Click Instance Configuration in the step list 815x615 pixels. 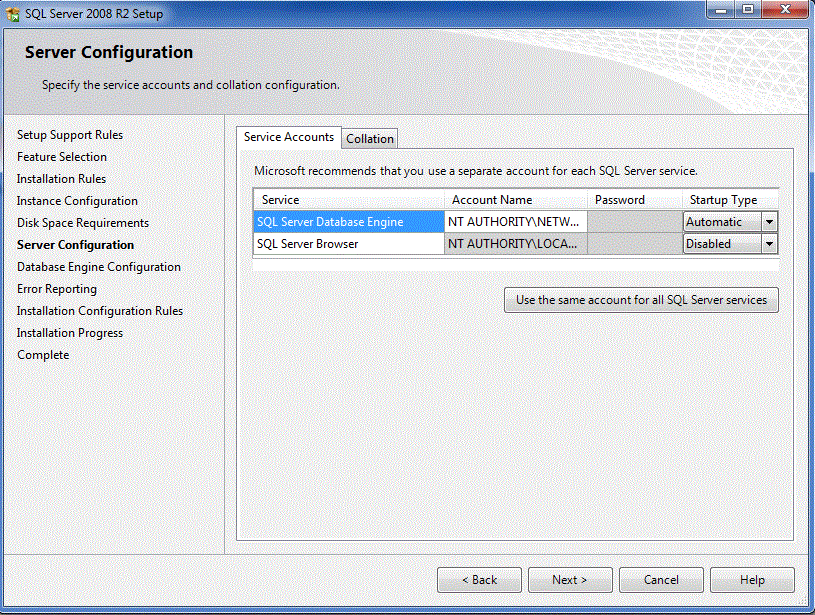pos(77,201)
